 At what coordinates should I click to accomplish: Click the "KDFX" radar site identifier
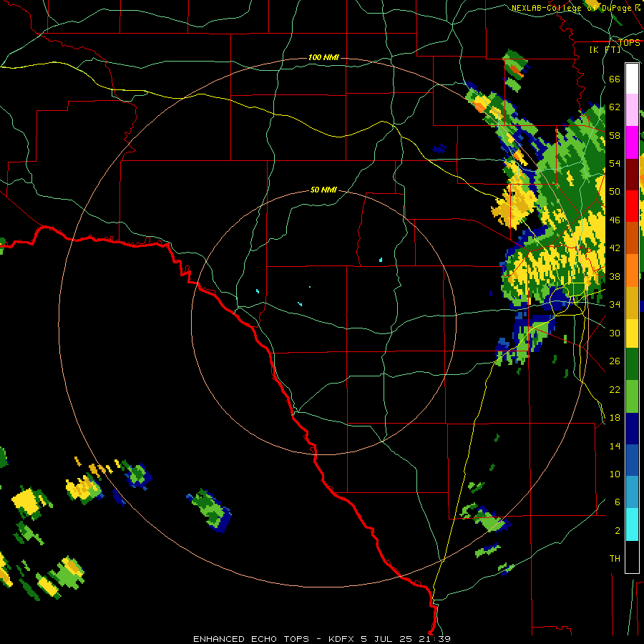(341, 639)
